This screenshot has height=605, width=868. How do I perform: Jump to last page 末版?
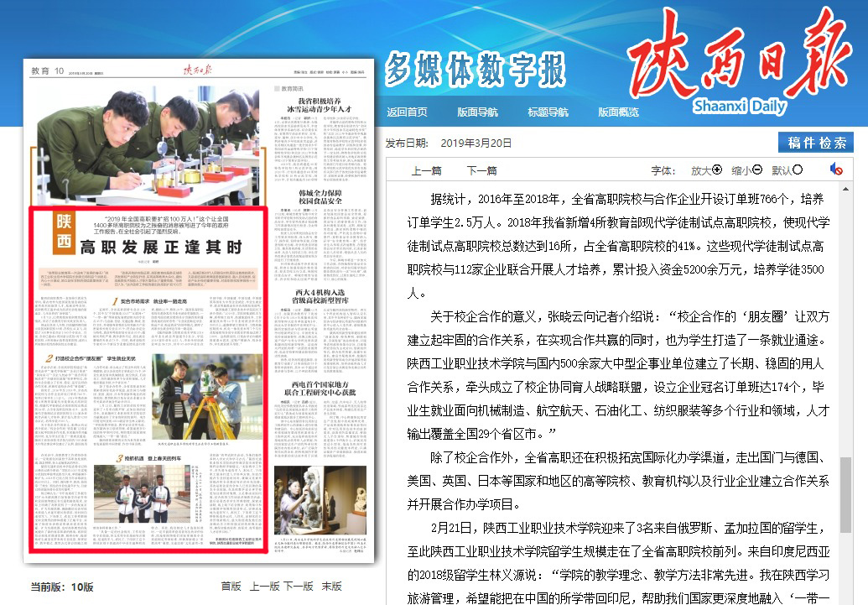coord(331,586)
